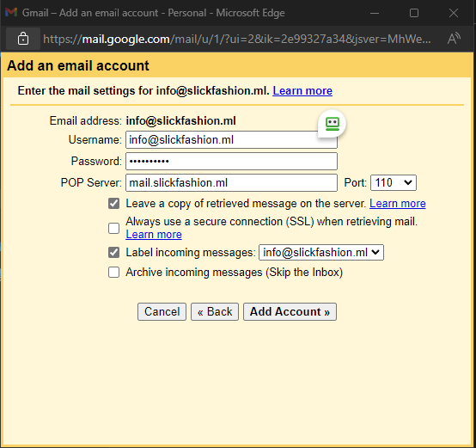The height and width of the screenshot is (448, 476).
Task: Open the site security padlock icon
Action: pos(23,39)
